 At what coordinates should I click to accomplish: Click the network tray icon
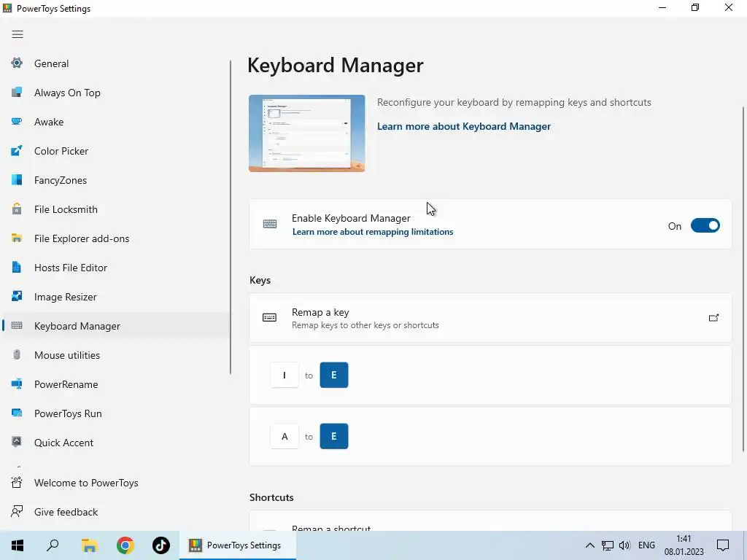[x=608, y=545]
